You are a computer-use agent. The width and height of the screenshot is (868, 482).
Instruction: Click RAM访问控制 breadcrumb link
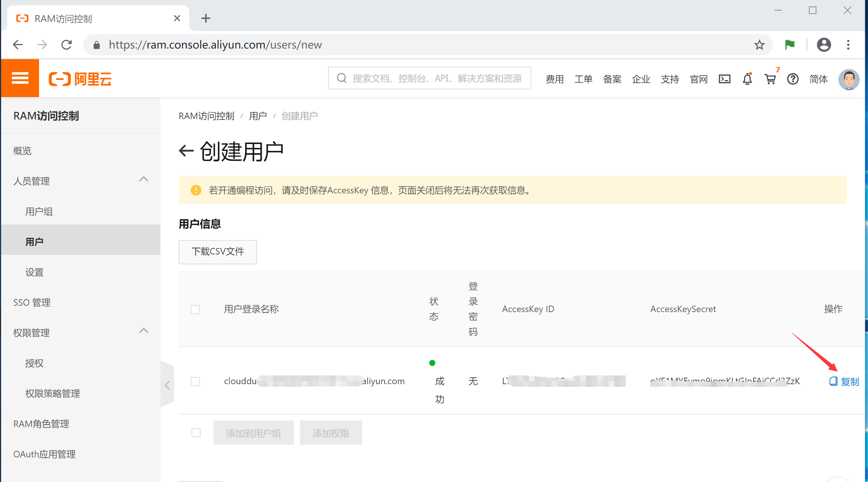pyautogui.click(x=207, y=116)
